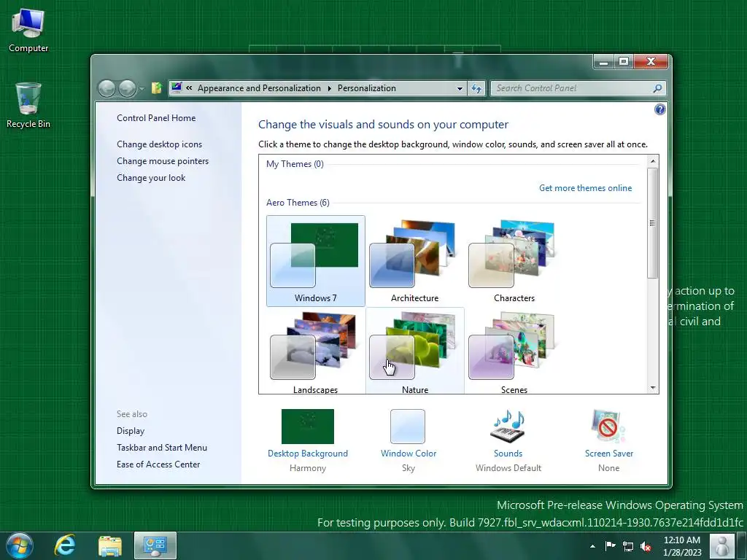Select the Recycle Bin desktop icon
Image resolution: width=747 pixels, height=560 pixels.
28,105
